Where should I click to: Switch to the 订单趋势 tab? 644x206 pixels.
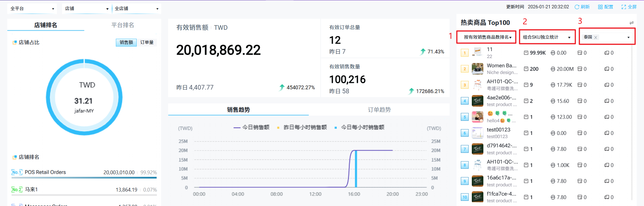(379, 110)
